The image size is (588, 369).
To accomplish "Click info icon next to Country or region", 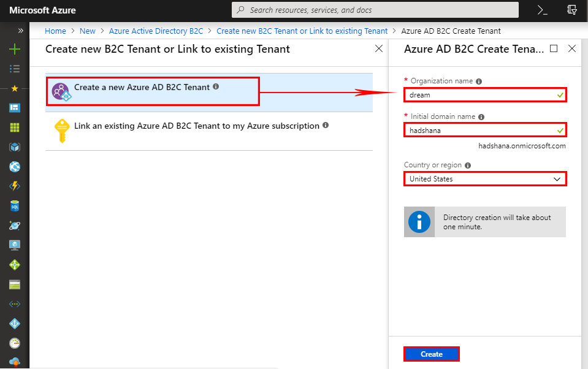I will click(x=468, y=165).
